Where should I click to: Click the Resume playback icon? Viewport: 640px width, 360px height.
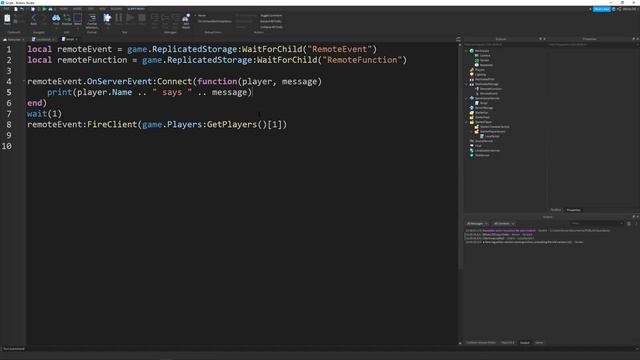pyautogui.click(x=130, y=18)
